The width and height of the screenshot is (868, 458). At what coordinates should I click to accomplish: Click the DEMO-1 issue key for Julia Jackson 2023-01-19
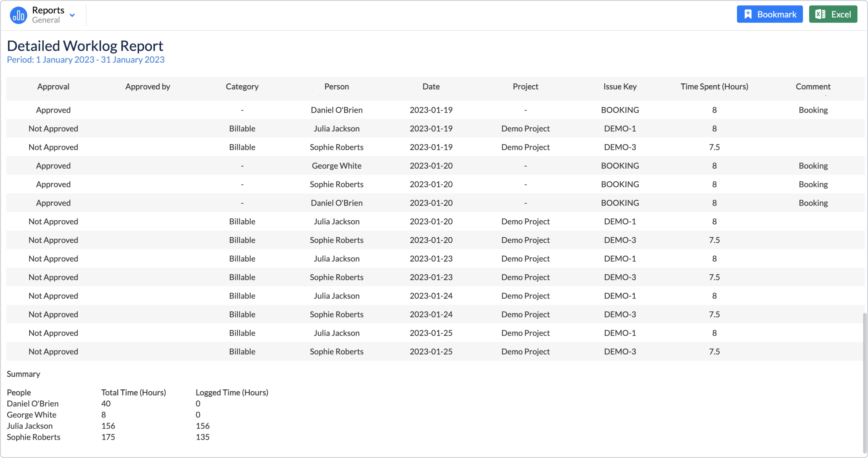tap(620, 128)
